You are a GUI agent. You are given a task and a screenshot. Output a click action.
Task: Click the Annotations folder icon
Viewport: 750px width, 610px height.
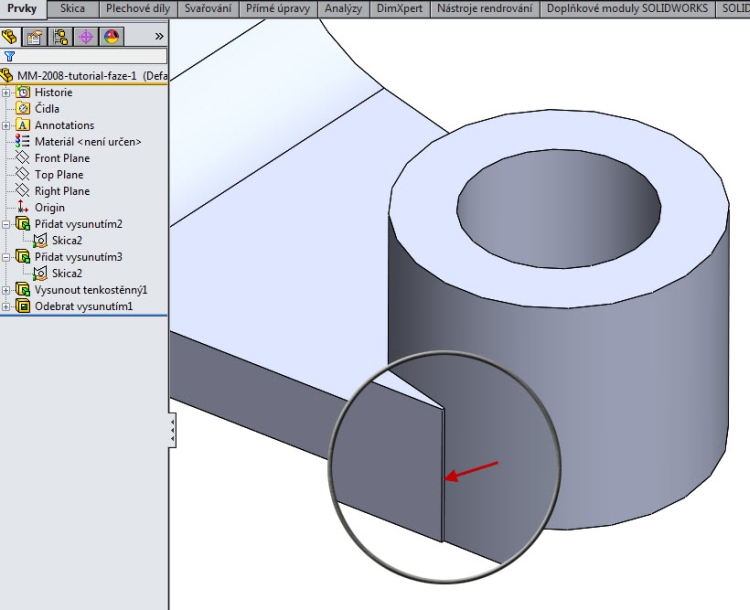[22, 125]
